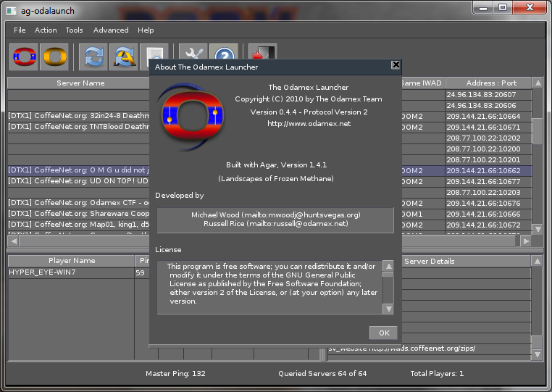This screenshot has width=552, height=392.
Task: Sort by Server Name column header
Action: coord(80,83)
